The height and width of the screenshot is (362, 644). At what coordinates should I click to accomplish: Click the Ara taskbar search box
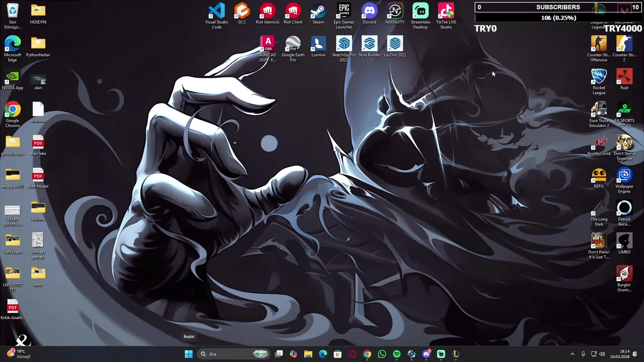coord(234,354)
